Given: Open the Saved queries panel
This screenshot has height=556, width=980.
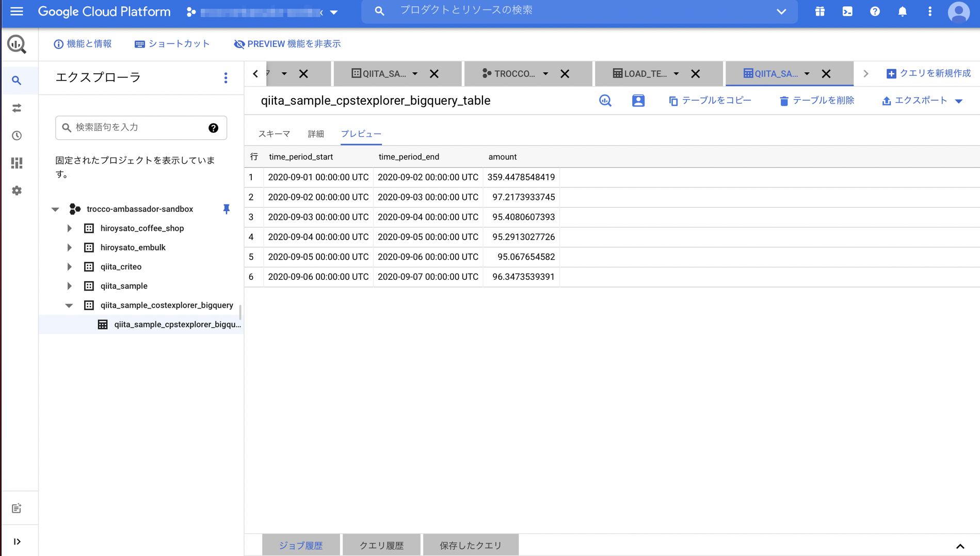Looking at the screenshot, I should (471, 545).
